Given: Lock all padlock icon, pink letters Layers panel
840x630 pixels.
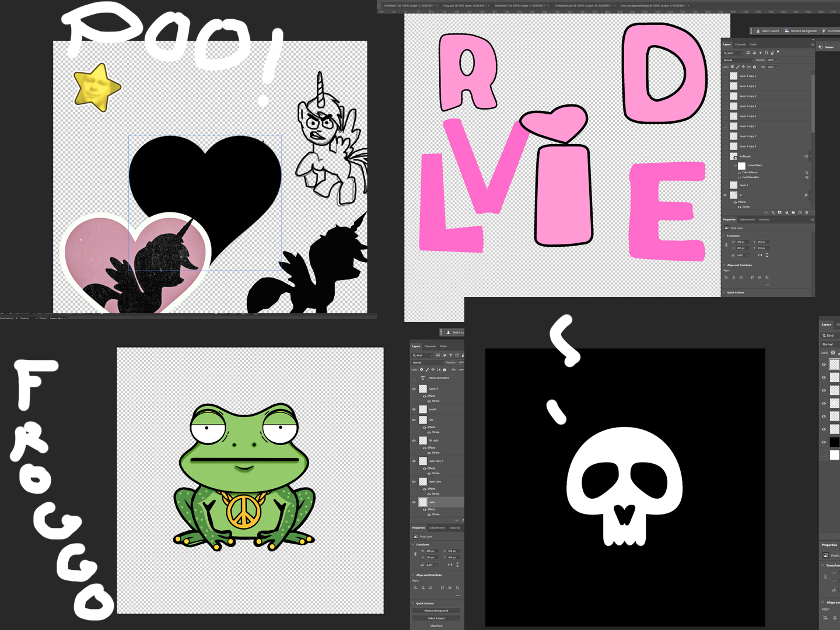Looking at the screenshot, I should tap(754, 66).
